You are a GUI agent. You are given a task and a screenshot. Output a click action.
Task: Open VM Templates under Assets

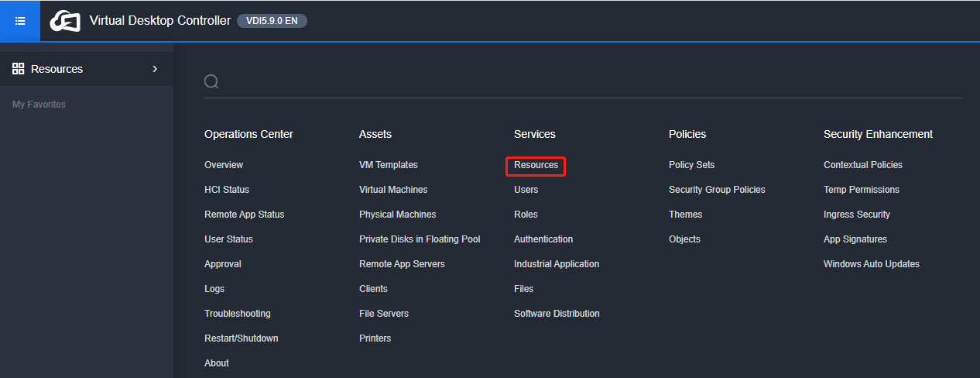pyautogui.click(x=389, y=165)
